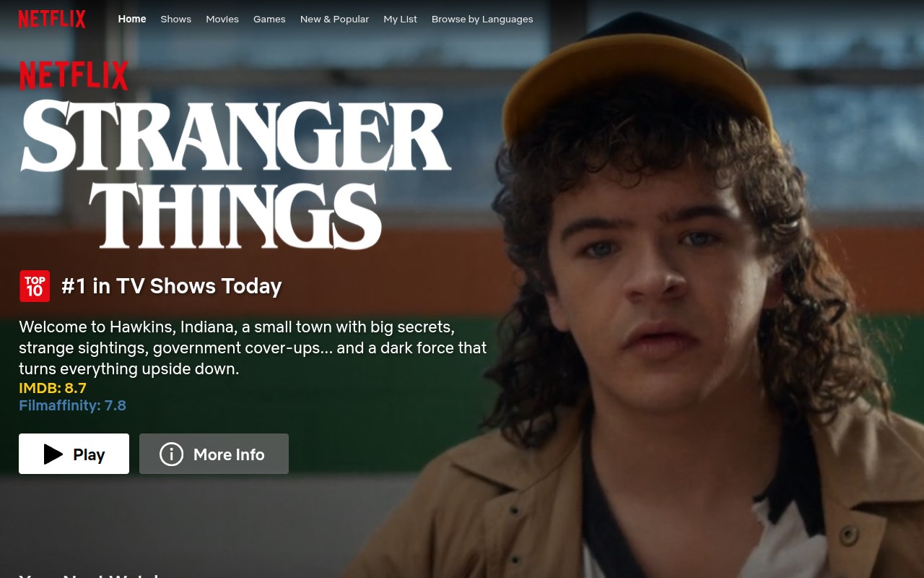Image resolution: width=924 pixels, height=578 pixels.
Task: Open the Movies section
Action: tap(222, 19)
